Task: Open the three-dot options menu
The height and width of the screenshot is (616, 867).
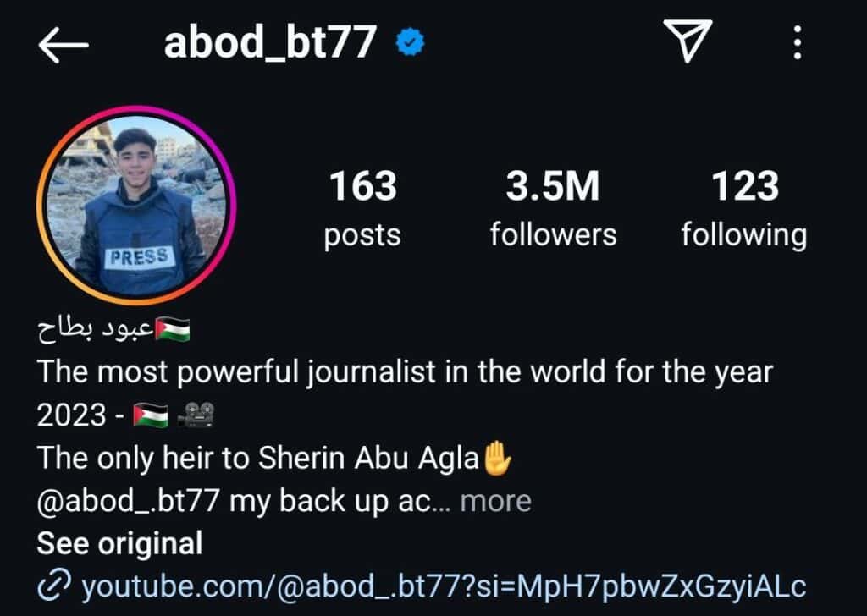Action: pyautogui.click(x=798, y=42)
